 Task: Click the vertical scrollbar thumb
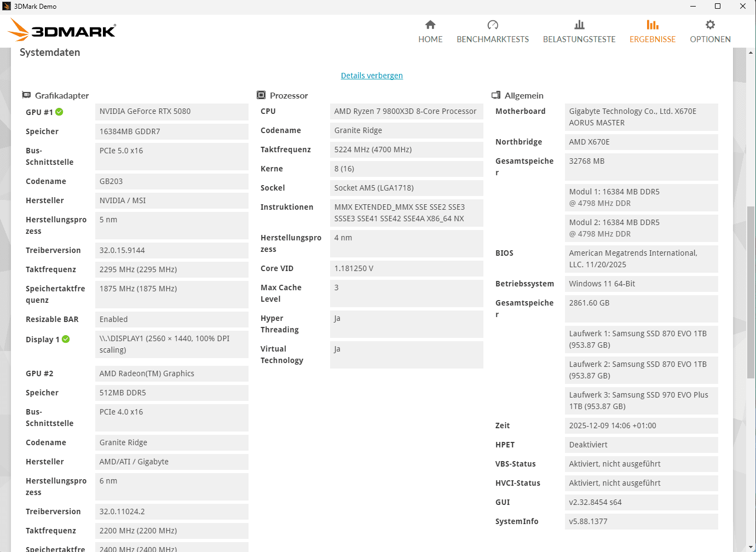click(x=751, y=292)
